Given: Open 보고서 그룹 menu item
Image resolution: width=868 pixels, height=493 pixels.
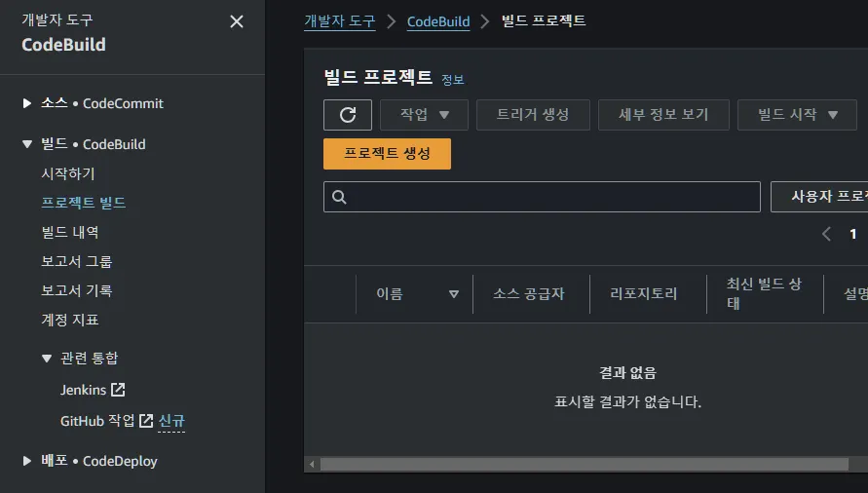Looking at the screenshot, I should 77,261.
